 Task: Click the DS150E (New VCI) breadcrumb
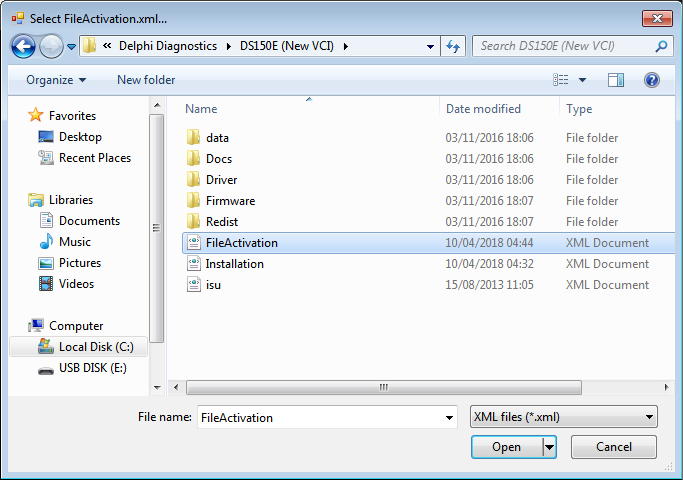coord(287,46)
